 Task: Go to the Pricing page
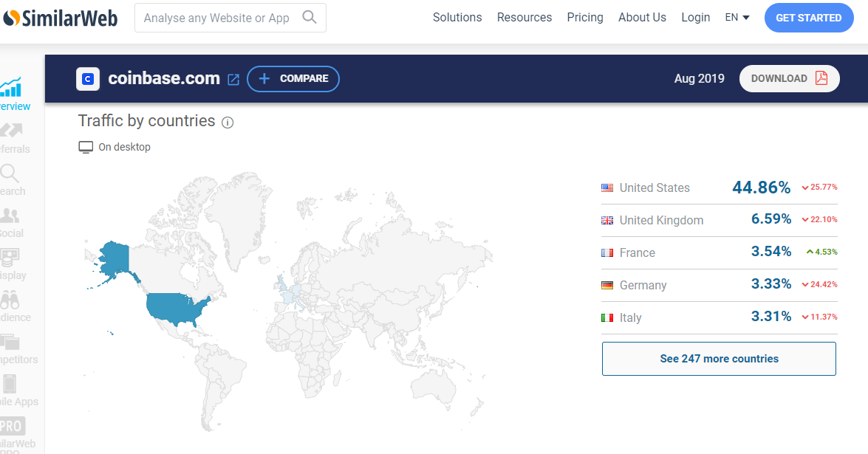pyautogui.click(x=585, y=17)
